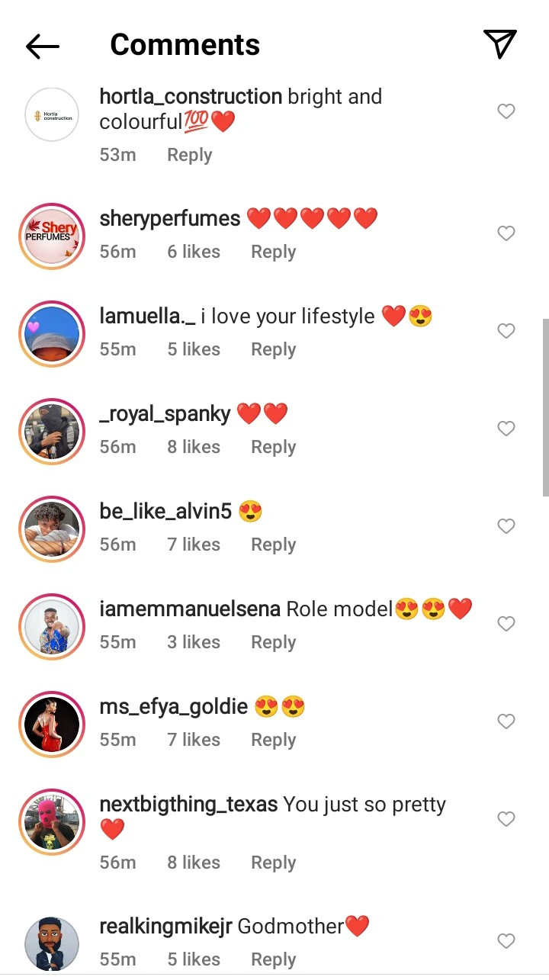Like _royal_spanky's comment
The width and height of the screenshot is (549, 980).
click(506, 429)
